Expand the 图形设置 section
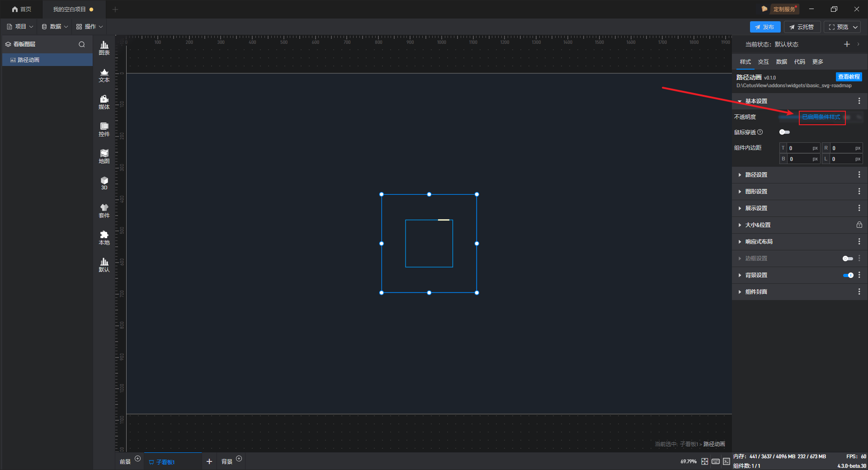This screenshot has width=868, height=470. click(740, 192)
